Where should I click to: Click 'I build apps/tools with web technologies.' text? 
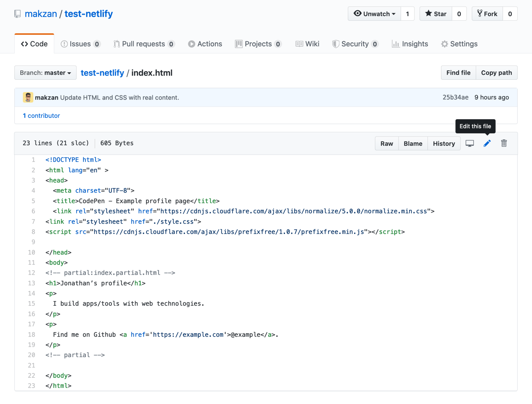coord(129,304)
